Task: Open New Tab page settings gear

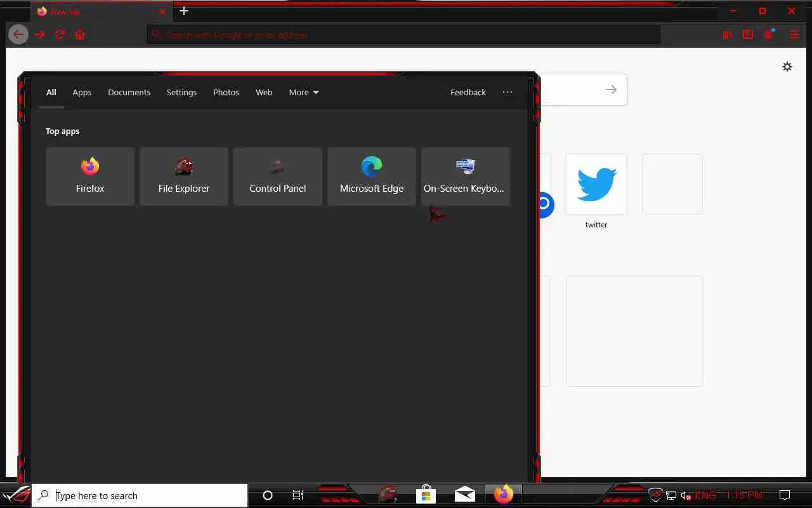Action: point(787,67)
